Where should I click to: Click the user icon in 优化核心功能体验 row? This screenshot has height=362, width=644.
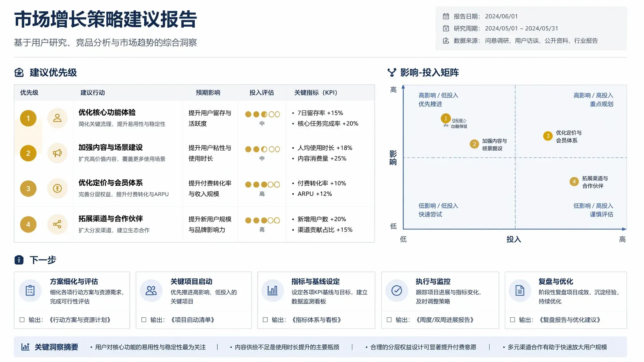(57, 118)
